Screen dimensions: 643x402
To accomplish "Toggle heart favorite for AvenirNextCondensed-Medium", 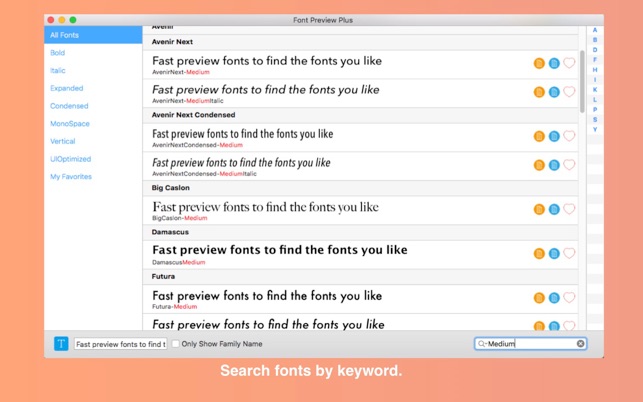I will [569, 136].
